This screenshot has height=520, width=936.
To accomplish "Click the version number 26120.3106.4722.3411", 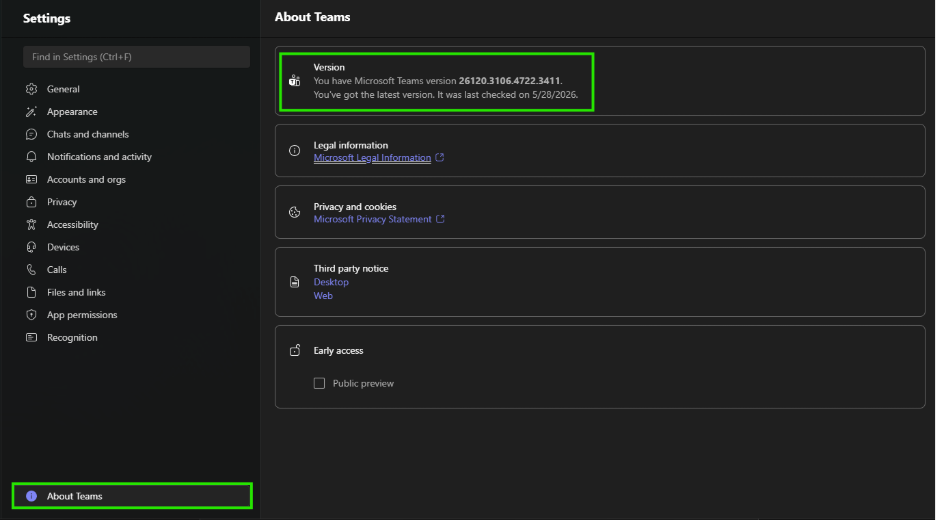I will point(509,81).
